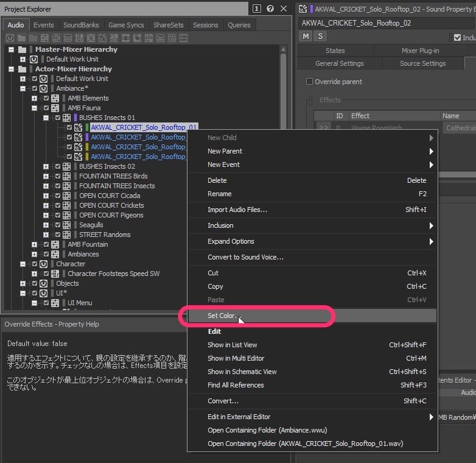Screen dimensions: 476x463
Task: Click the Objects work unit icon
Action: tap(43, 283)
